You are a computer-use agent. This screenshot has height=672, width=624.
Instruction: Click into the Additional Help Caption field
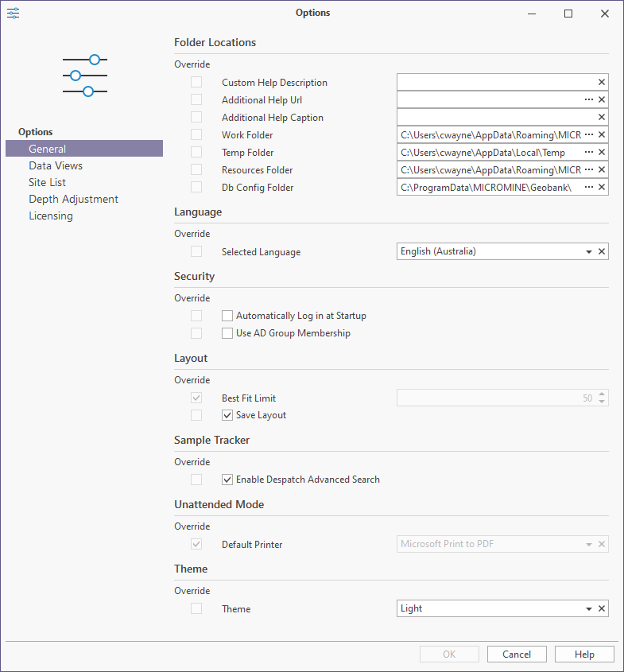[x=496, y=117]
